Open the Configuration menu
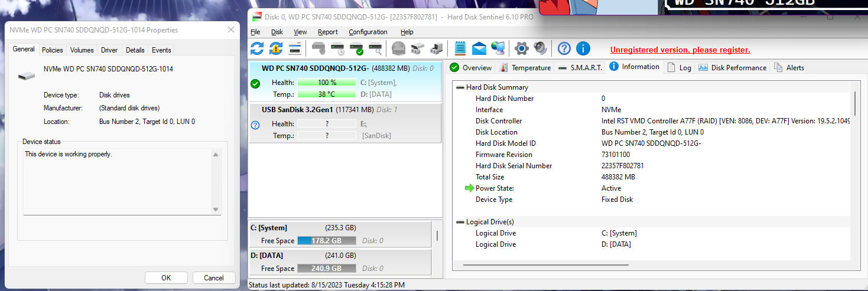Image resolution: width=868 pixels, height=291 pixels. [368, 32]
